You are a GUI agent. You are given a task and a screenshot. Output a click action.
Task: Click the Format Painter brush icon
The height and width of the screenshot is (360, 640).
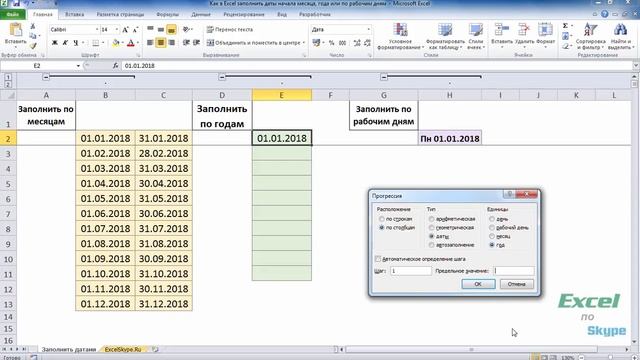33,46
